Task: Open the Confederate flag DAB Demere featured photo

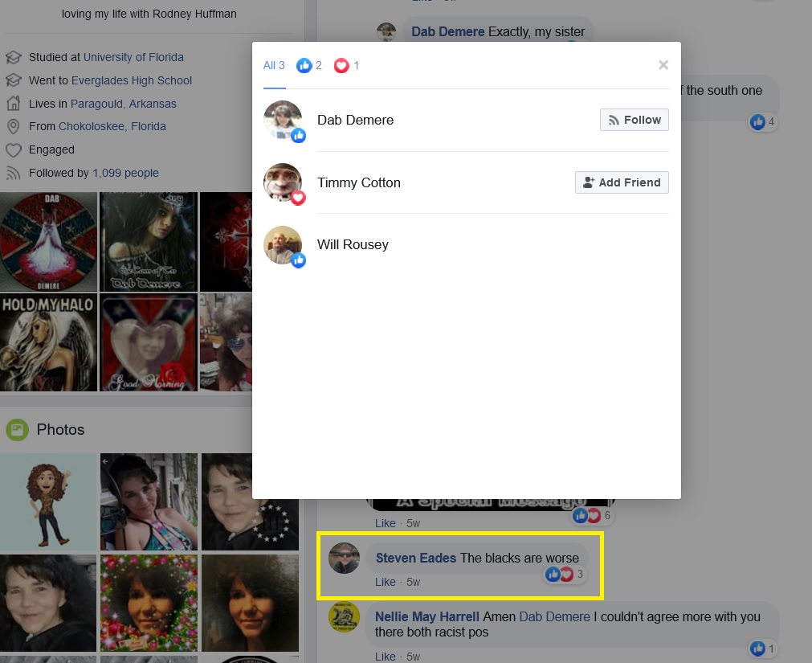Action: 49,242
